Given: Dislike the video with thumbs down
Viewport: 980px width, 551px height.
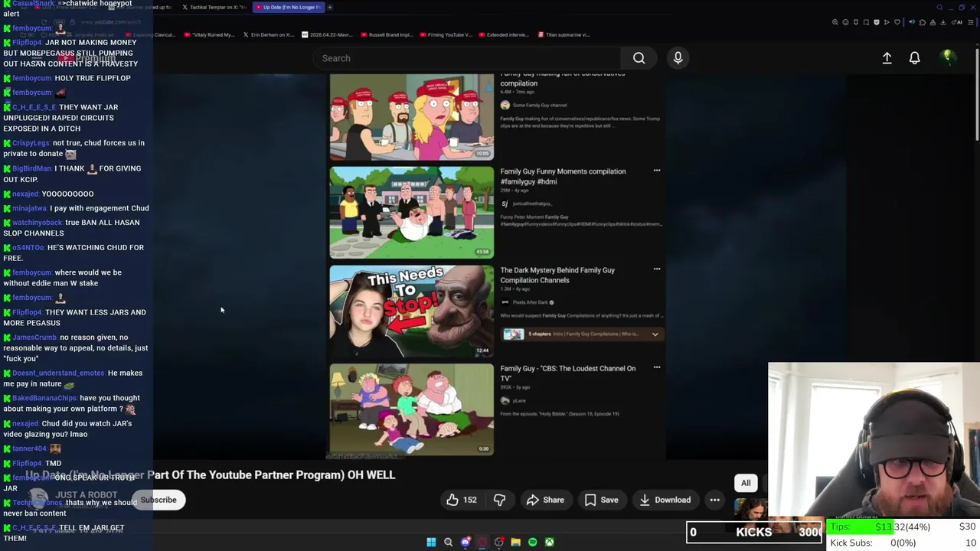Looking at the screenshot, I should (499, 500).
